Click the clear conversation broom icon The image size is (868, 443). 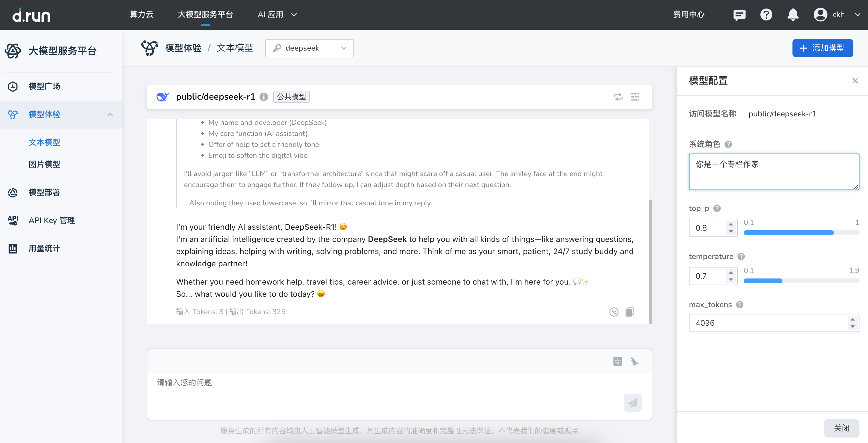634,361
